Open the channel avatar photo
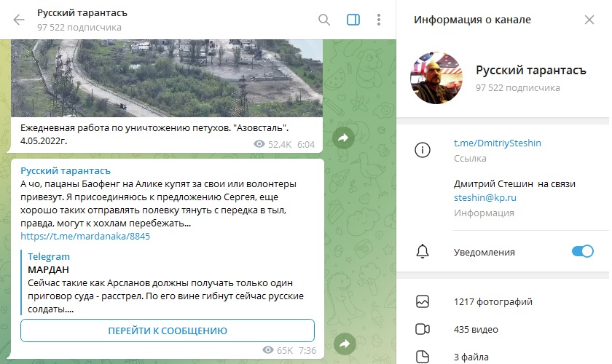Screen dimensions: 612x364 tap(436, 78)
